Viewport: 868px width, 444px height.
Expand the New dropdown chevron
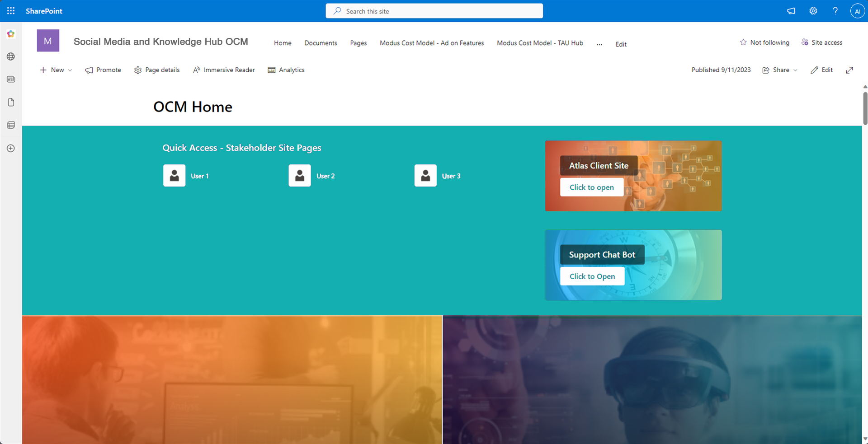[70, 70]
